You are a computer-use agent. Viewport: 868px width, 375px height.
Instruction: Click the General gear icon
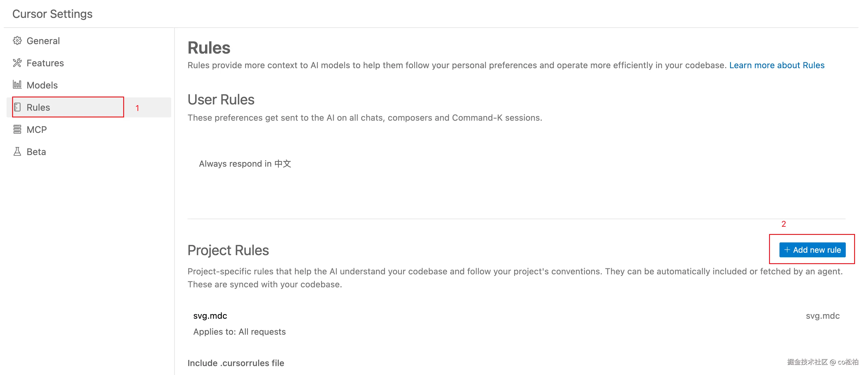pyautogui.click(x=17, y=41)
